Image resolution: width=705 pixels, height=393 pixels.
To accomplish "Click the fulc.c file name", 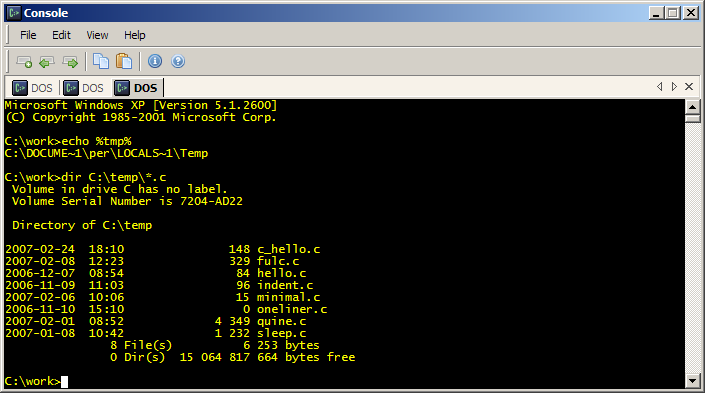I will coord(278,261).
